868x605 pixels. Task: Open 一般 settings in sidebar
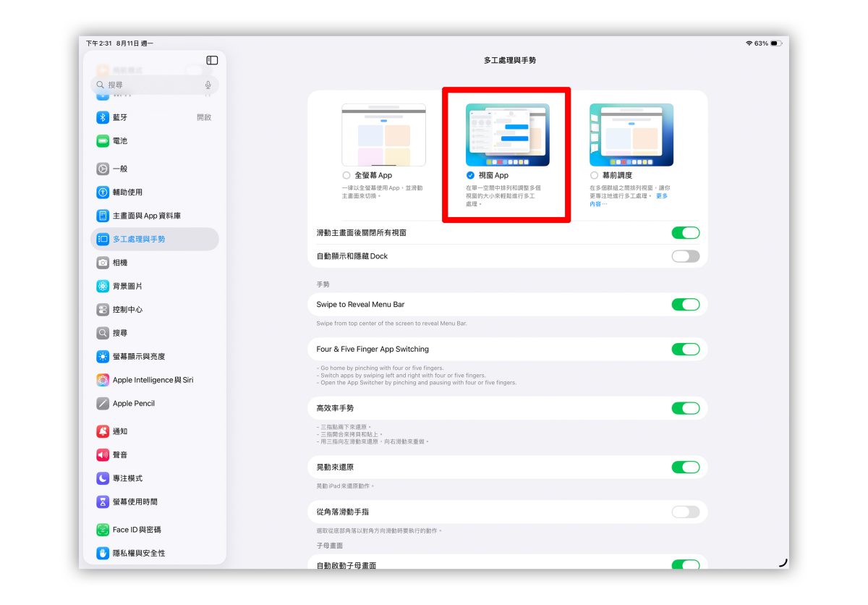[x=155, y=169]
